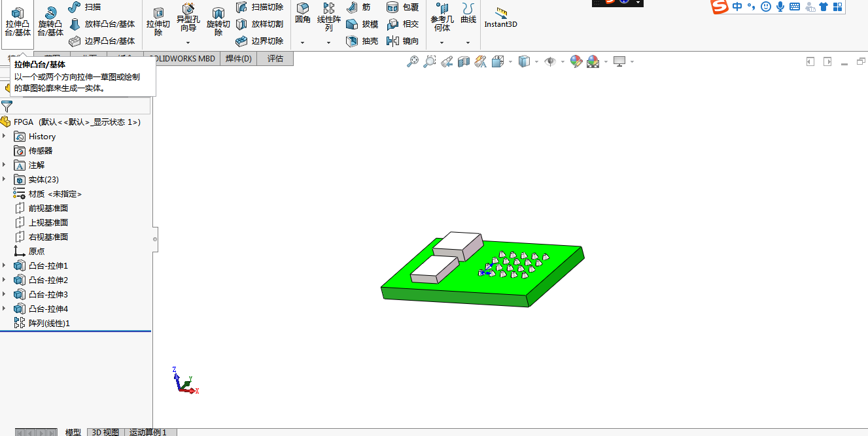Choose the 抽壳 shell tool
The image size is (868, 436).
tap(362, 41)
